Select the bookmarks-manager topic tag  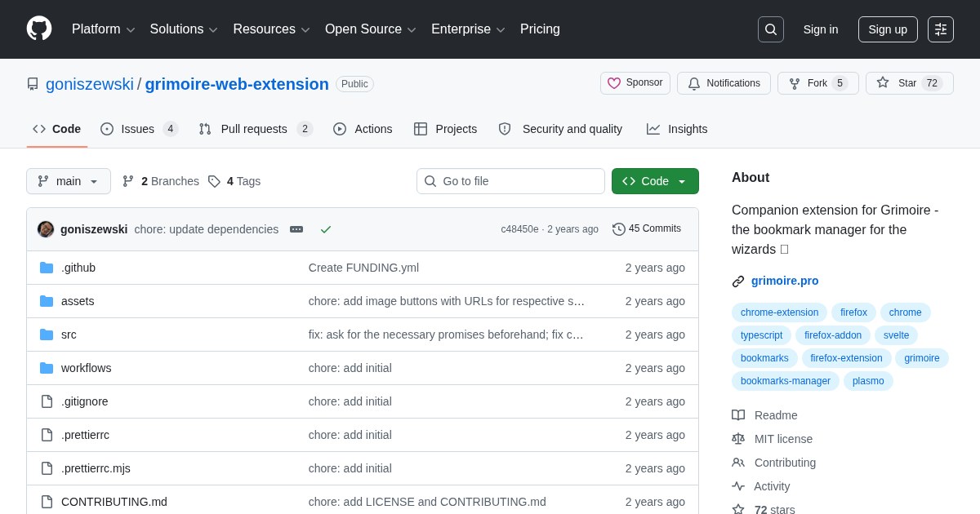786,381
